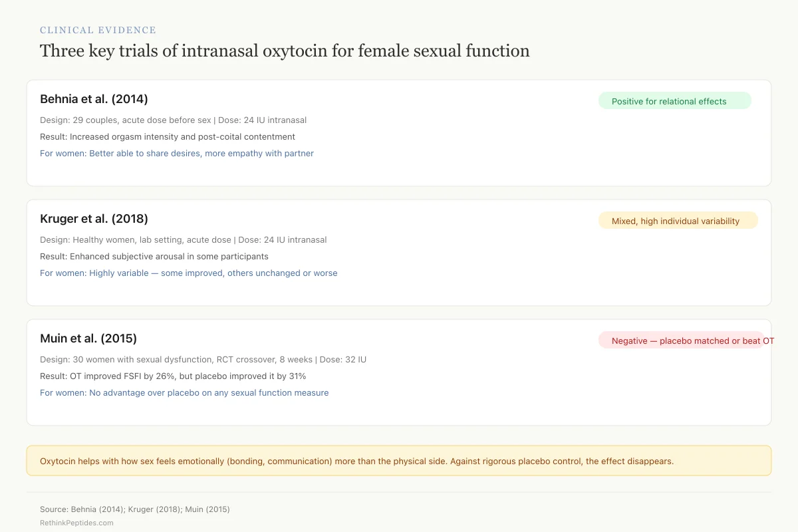798x532 pixels.
Task: Click the main title about intranasal oxytocin trials
Action: pyautogui.click(x=285, y=51)
